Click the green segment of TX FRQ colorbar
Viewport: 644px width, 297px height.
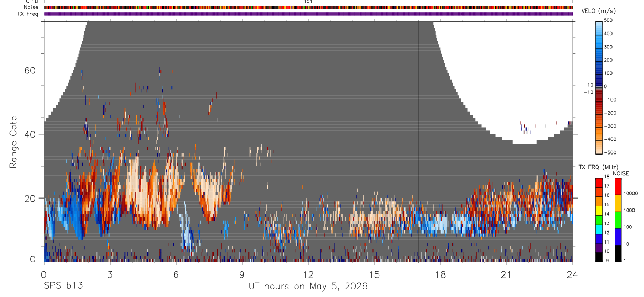click(x=599, y=219)
